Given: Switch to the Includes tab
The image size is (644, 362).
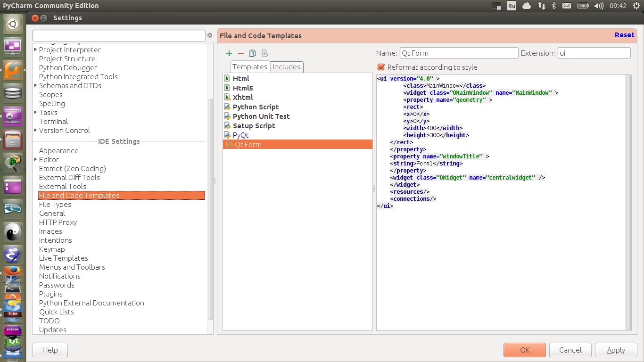Looking at the screenshot, I should pyautogui.click(x=286, y=67).
